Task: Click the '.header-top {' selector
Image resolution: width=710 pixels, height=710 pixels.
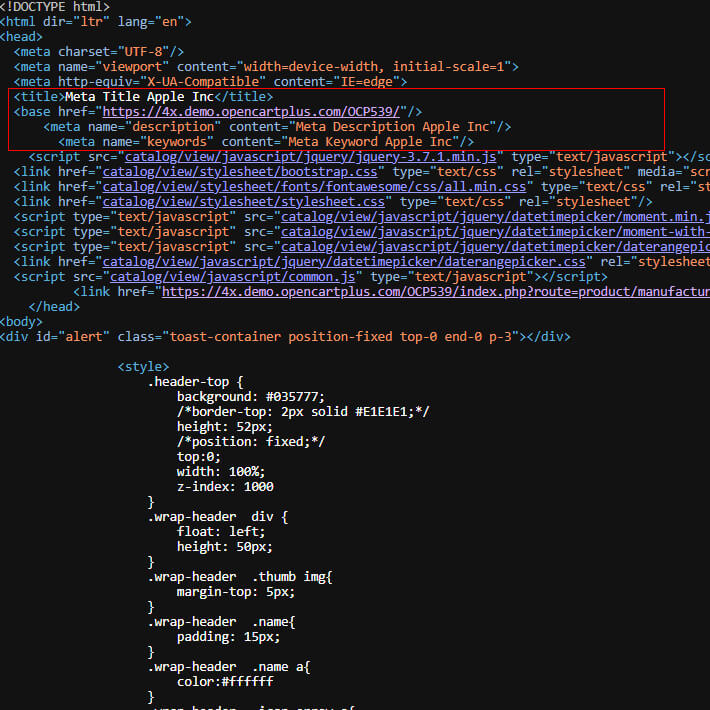Action: (196, 382)
